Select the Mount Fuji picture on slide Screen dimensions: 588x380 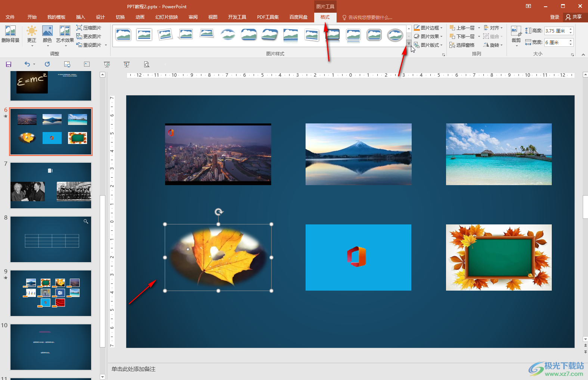359,154
